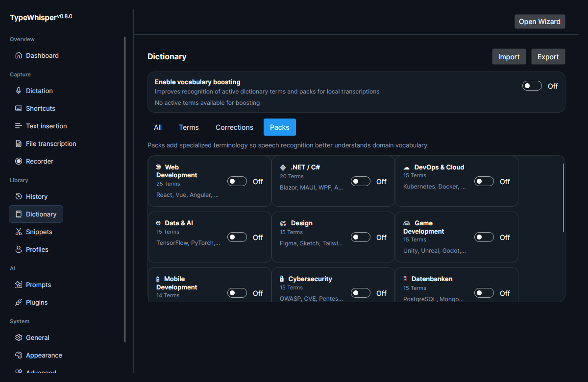Click the Dashboard home icon

[x=19, y=55]
